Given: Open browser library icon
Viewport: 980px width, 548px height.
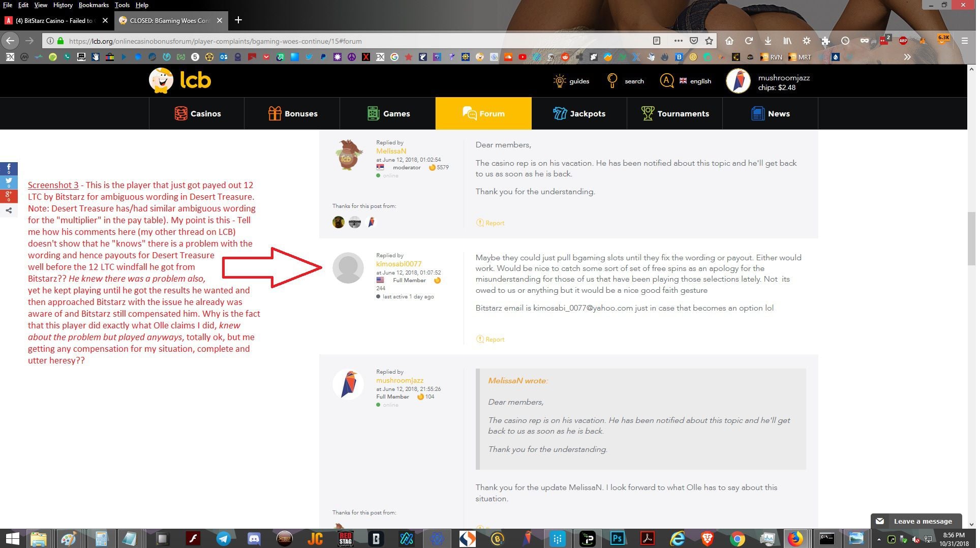Looking at the screenshot, I should (787, 41).
